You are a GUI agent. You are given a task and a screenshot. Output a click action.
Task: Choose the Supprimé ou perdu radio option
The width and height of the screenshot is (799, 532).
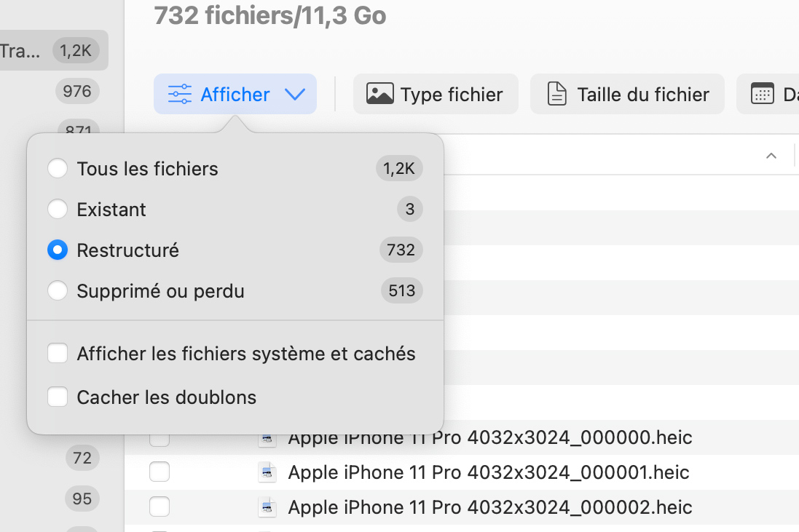tap(58, 291)
